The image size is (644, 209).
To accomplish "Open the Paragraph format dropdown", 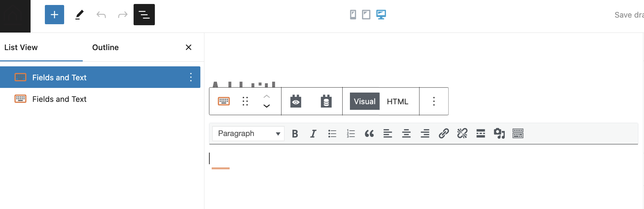I will (249, 133).
